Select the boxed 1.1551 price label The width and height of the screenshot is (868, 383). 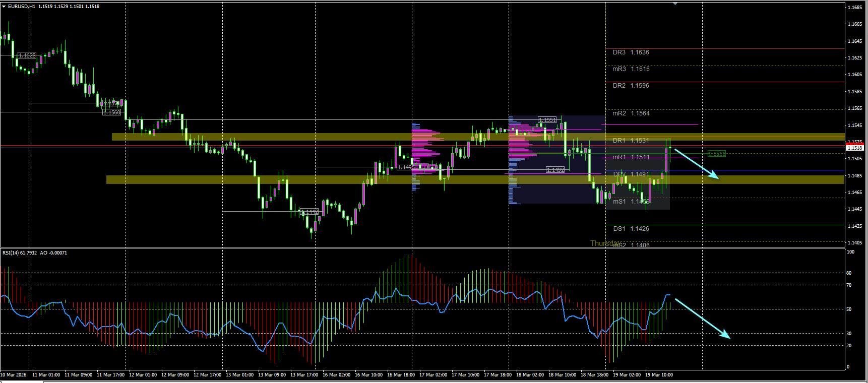(547, 120)
